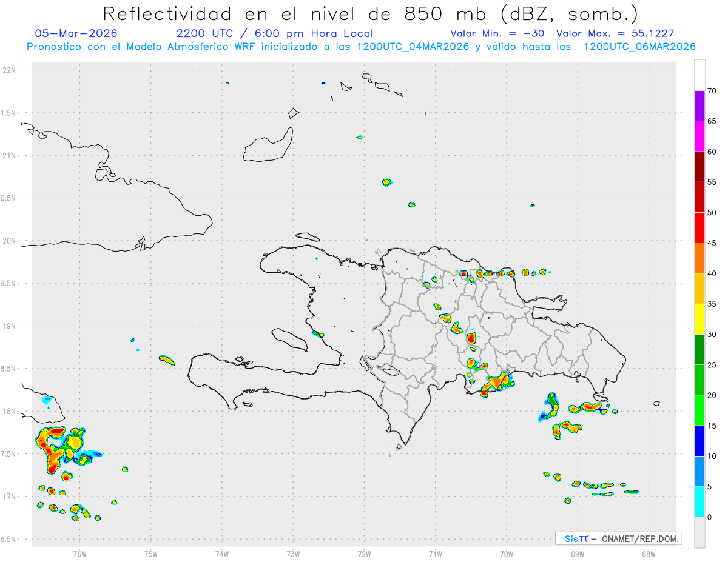Click the yellow 30-35 dBZ color band
The image size is (728, 562).
(699, 319)
